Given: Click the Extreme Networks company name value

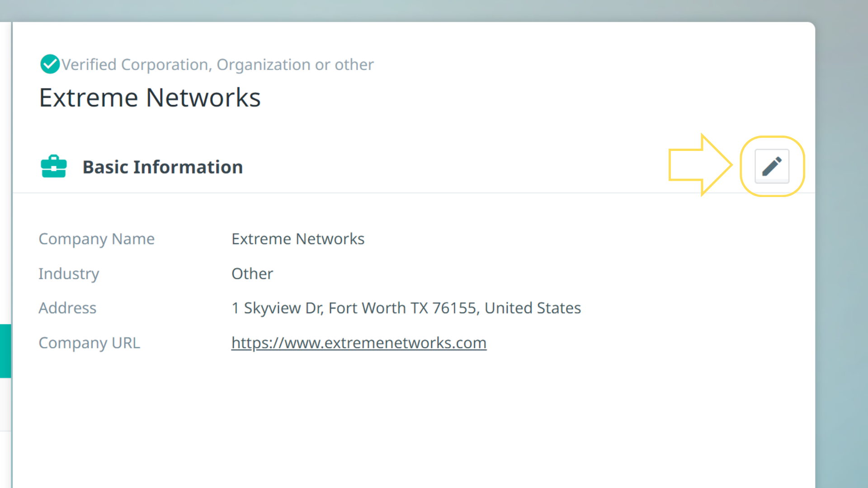Looking at the screenshot, I should pos(297,239).
